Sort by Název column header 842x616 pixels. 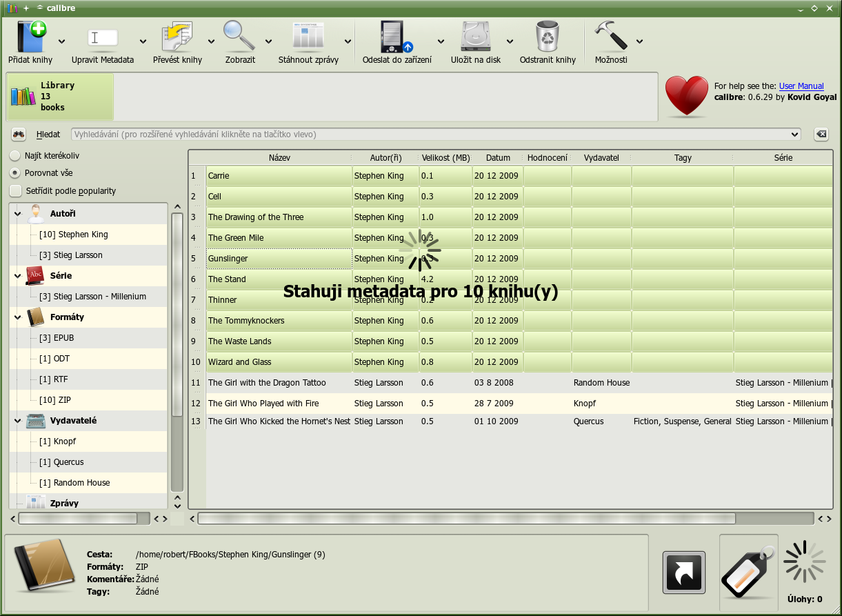point(279,158)
